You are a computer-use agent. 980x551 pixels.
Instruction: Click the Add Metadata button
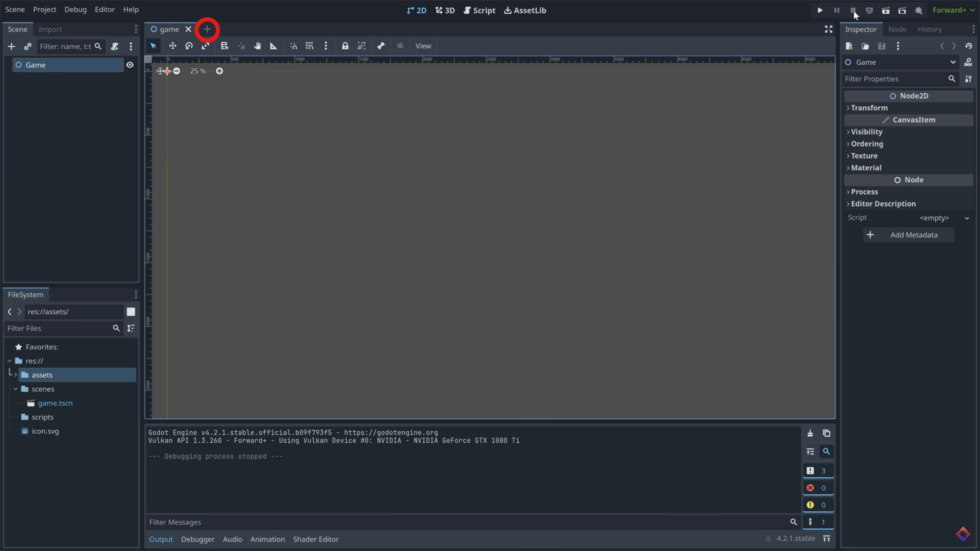[908, 235]
